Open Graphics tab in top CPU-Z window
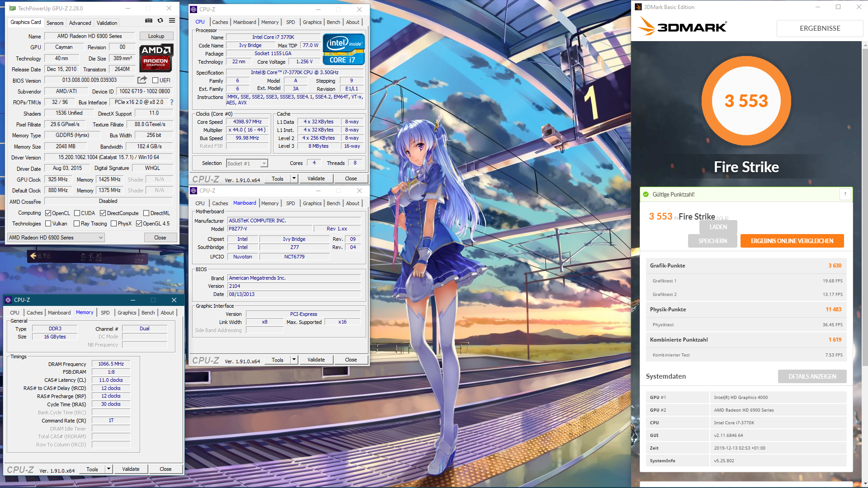 312,22
